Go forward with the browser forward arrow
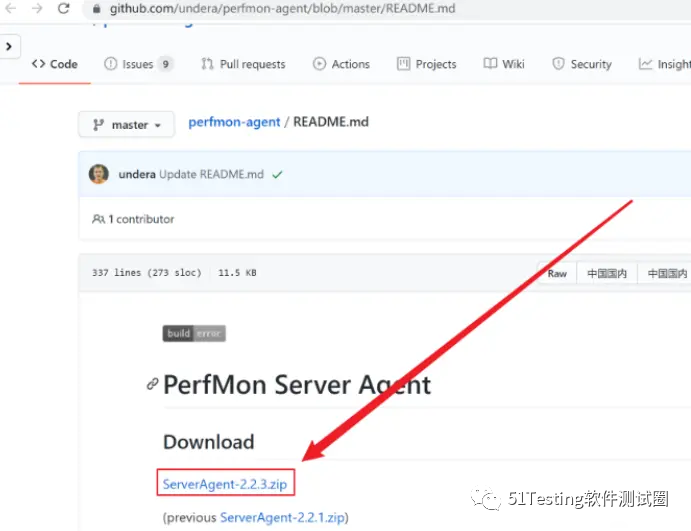 37,8
